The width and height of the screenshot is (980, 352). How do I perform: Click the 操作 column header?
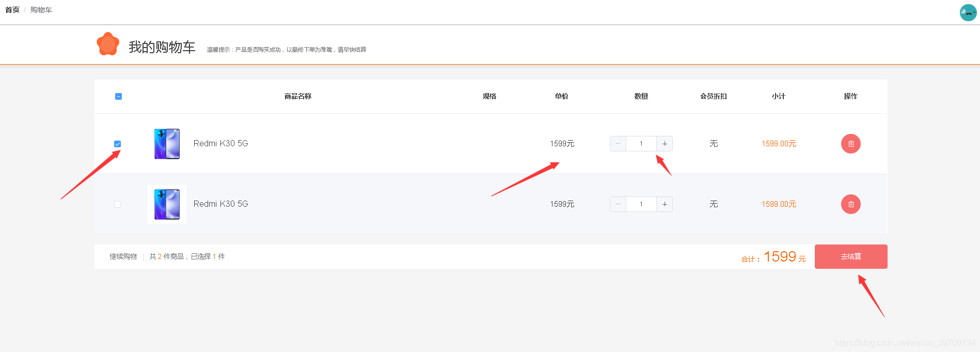click(x=851, y=96)
